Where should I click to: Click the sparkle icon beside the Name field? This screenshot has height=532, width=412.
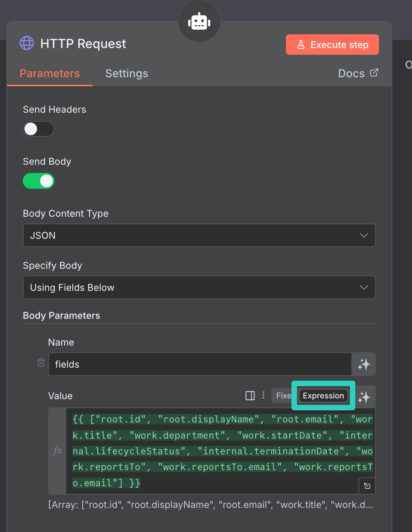tap(364, 364)
